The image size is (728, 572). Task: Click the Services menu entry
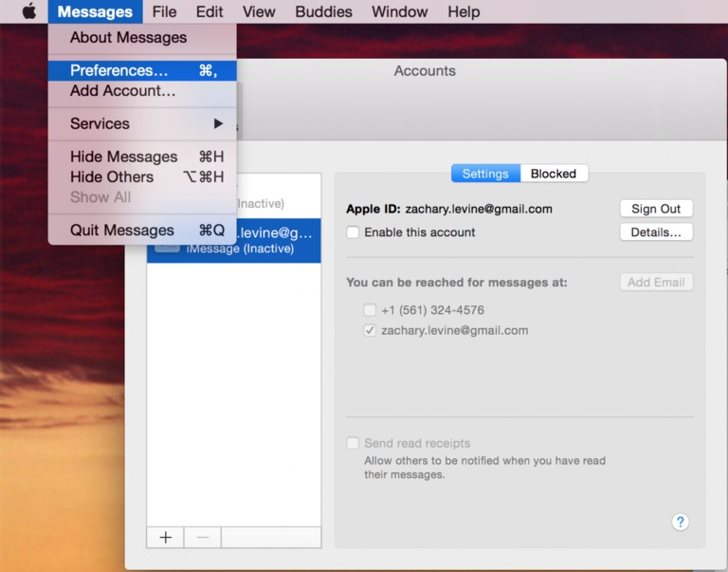click(x=142, y=123)
